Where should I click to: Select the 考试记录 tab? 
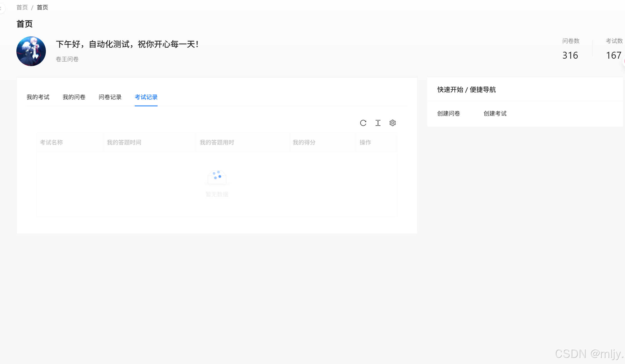[x=146, y=97]
